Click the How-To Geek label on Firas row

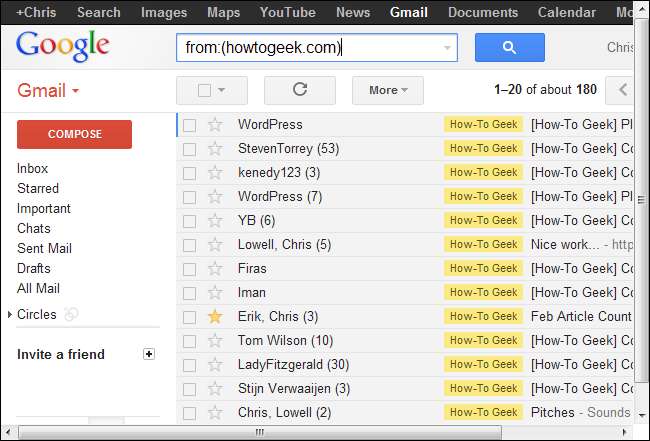(x=483, y=268)
